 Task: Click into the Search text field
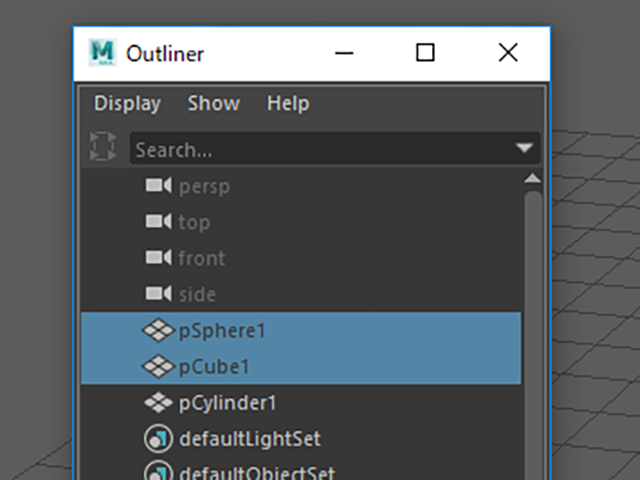click(322, 149)
